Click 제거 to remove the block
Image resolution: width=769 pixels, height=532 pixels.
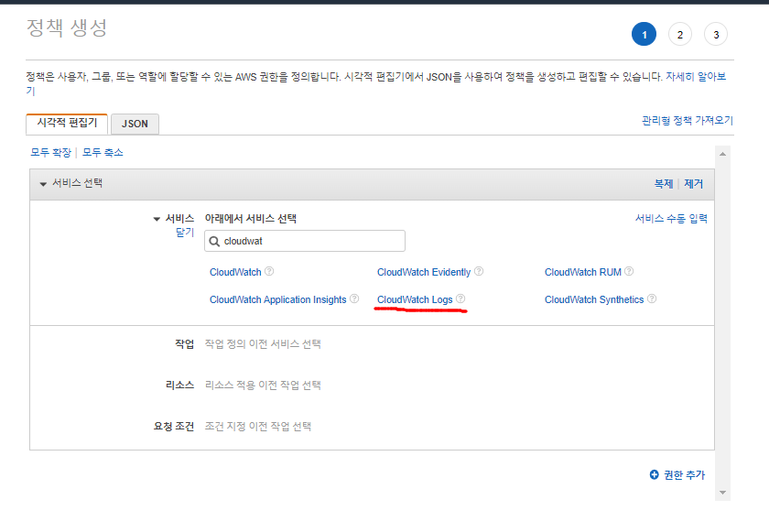(694, 184)
